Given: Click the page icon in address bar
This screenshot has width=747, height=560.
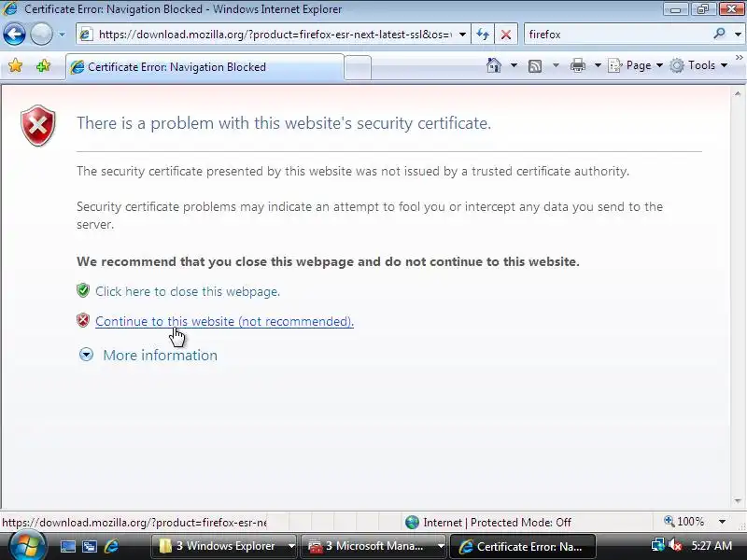Looking at the screenshot, I should 86,35.
